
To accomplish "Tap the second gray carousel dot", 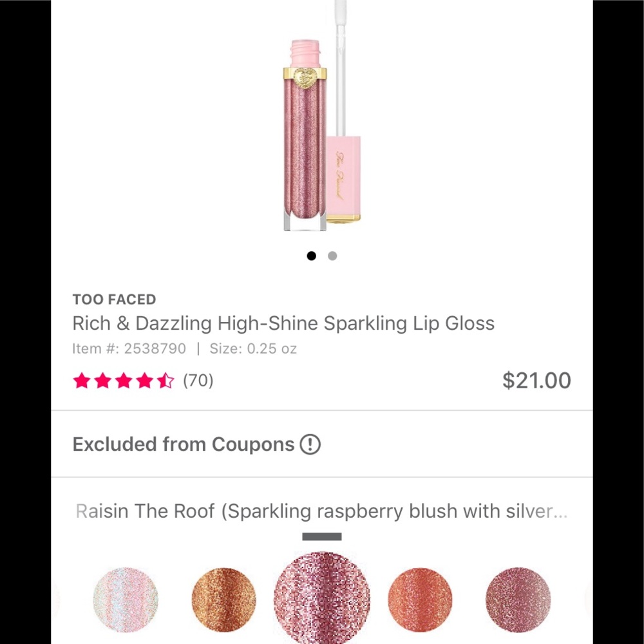I will coord(332,256).
